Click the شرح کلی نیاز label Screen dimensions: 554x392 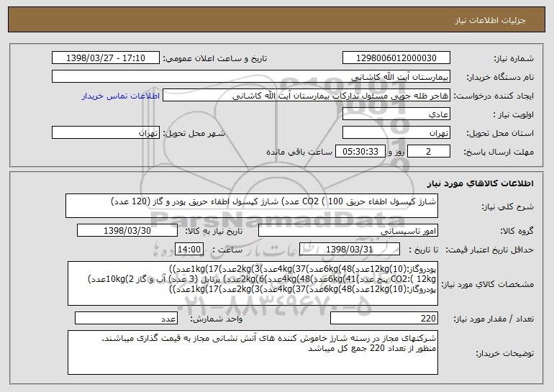508,207
